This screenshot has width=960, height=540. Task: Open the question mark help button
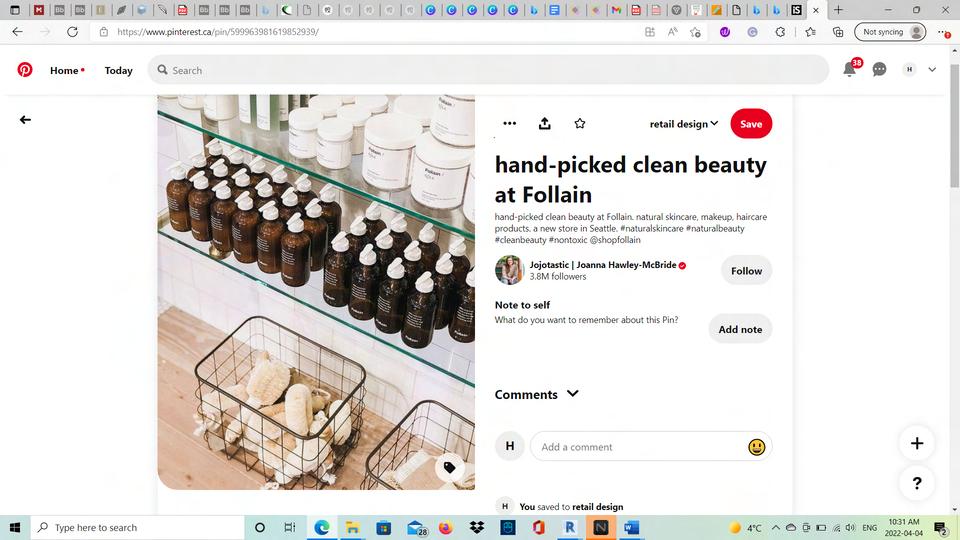click(x=917, y=483)
